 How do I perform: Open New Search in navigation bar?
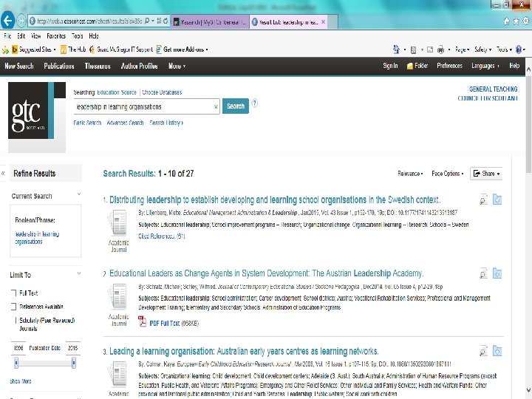(x=19, y=66)
